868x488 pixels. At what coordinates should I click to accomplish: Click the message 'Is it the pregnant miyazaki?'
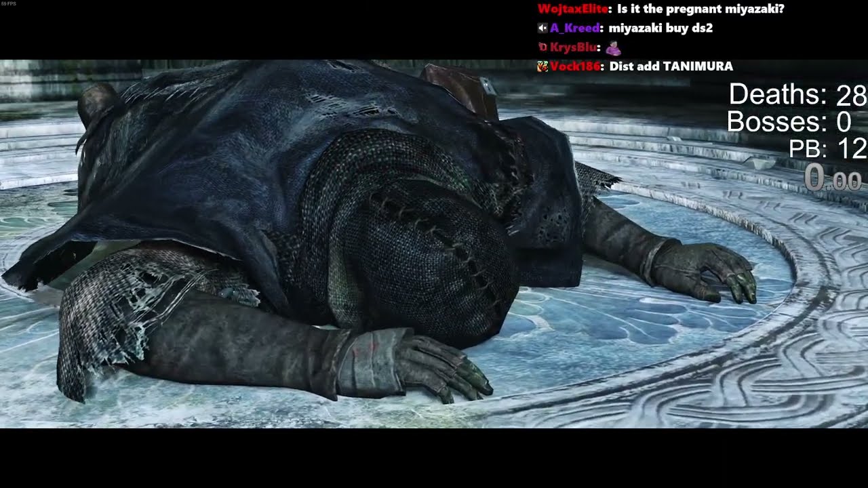click(701, 9)
